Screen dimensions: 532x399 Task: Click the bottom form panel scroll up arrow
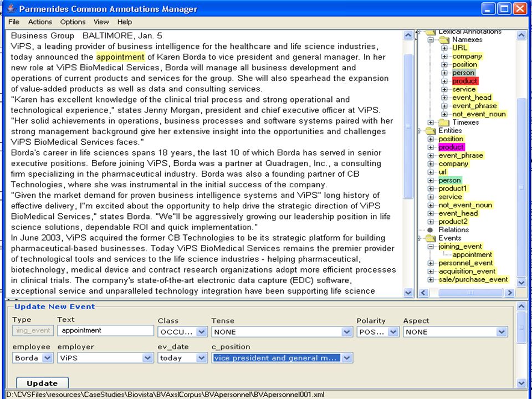pos(521,306)
